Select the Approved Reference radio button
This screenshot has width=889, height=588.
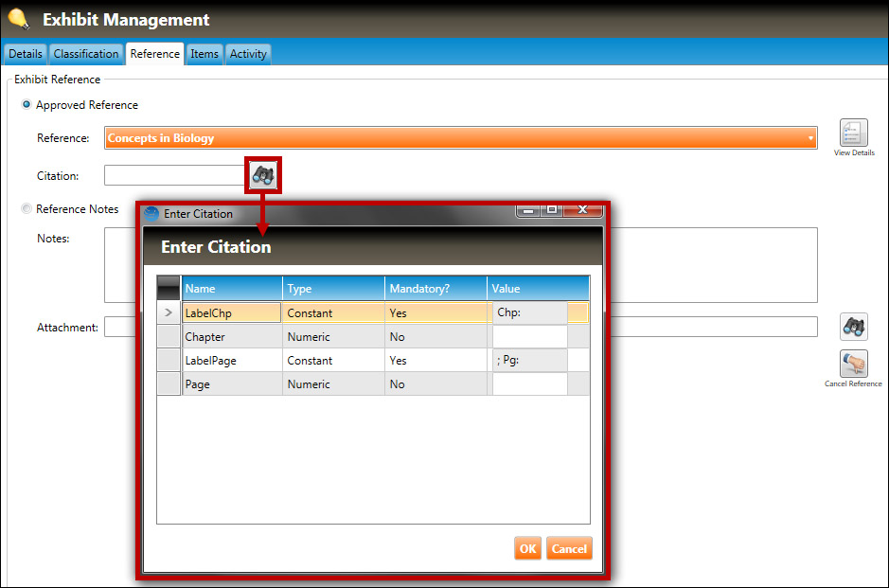pyautogui.click(x=27, y=105)
